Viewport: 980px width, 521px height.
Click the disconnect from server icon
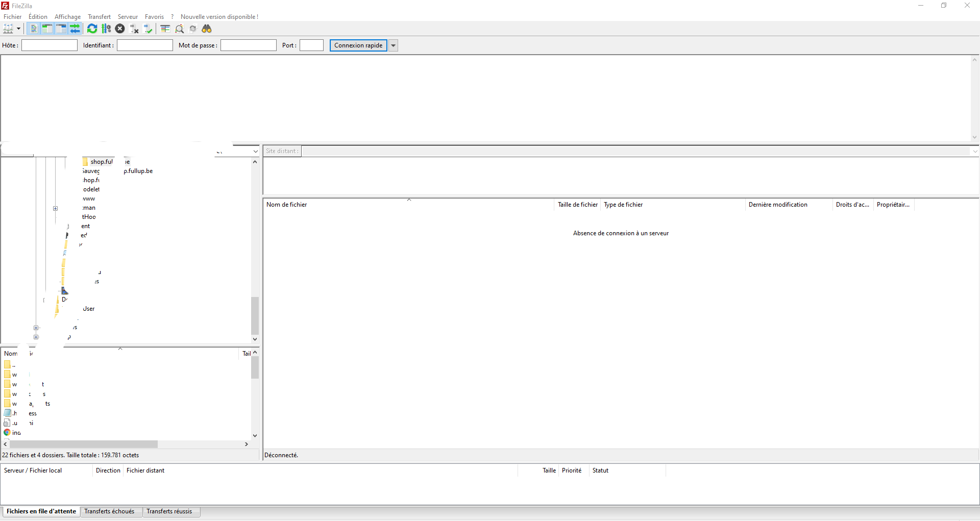tap(134, 29)
